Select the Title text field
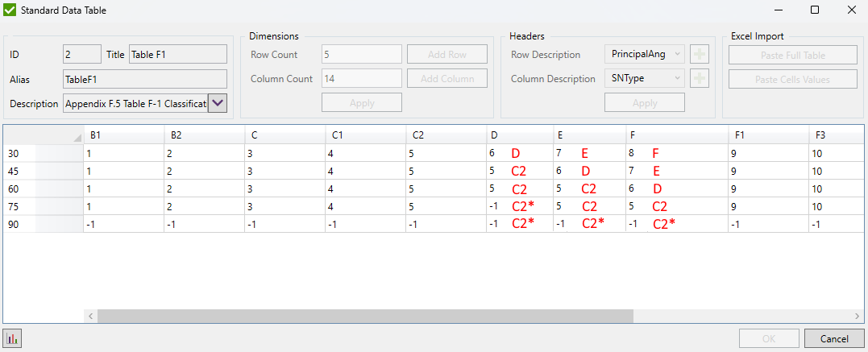Screen dimensions: 868x352 click(177, 55)
